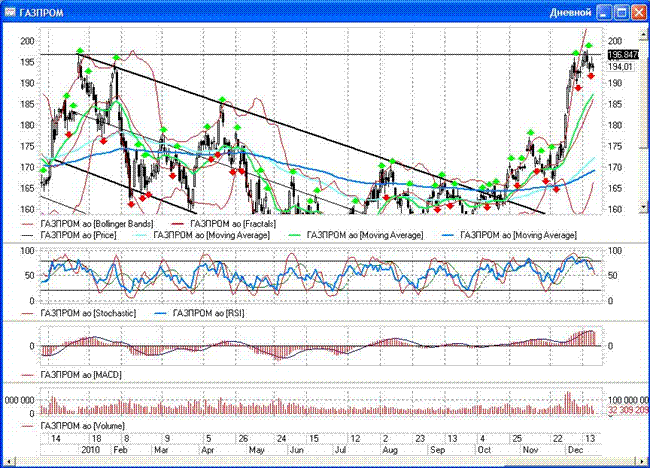Click the Oct month label on time axis
The width and height of the screenshot is (650, 468).
484,450
